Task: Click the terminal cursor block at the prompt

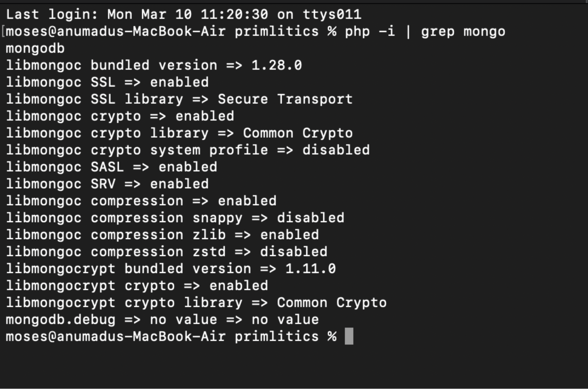Action: (349, 336)
